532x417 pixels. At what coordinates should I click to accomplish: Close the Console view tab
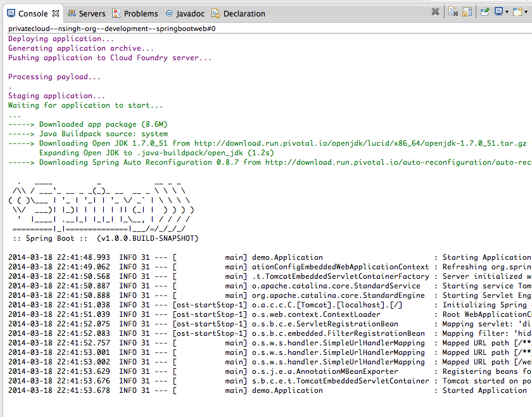pyautogui.click(x=56, y=13)
